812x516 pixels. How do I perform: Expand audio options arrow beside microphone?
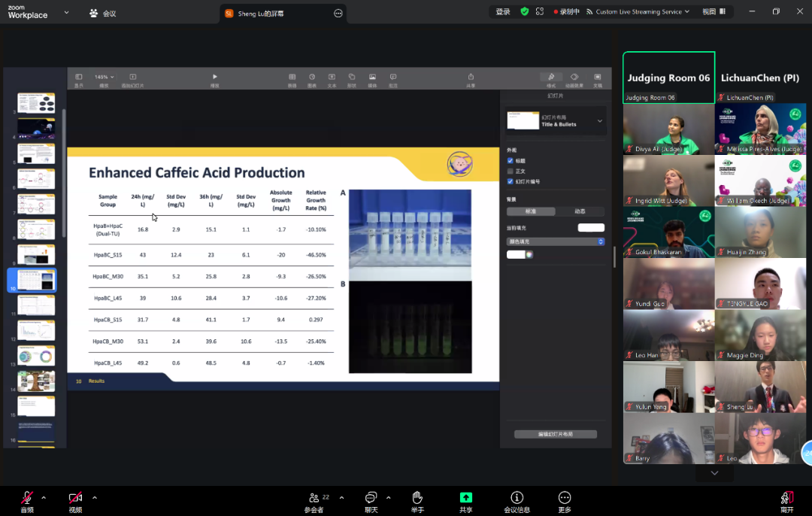coord(44,497)
